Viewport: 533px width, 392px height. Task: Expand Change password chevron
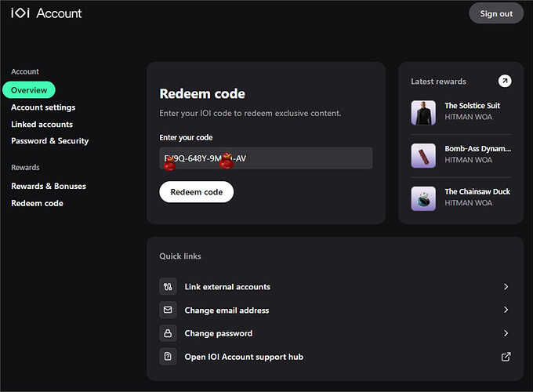click(506, 333)
